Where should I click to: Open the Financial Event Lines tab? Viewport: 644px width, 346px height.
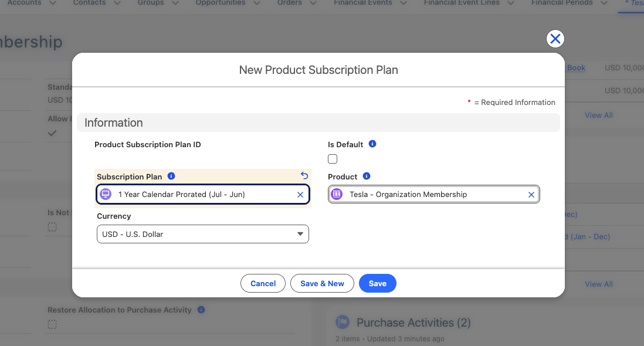click(462, 3)
